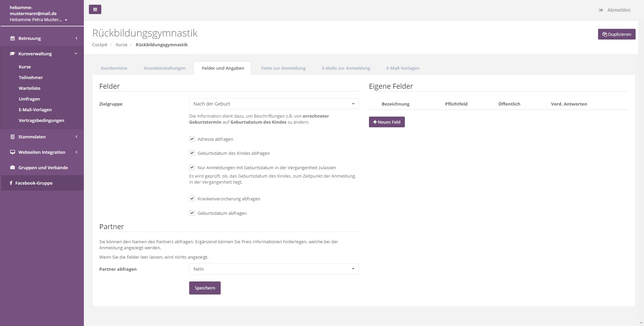Click the Stammdaten building icon
The height and width of the screenshot is (326, 644).
12,137
